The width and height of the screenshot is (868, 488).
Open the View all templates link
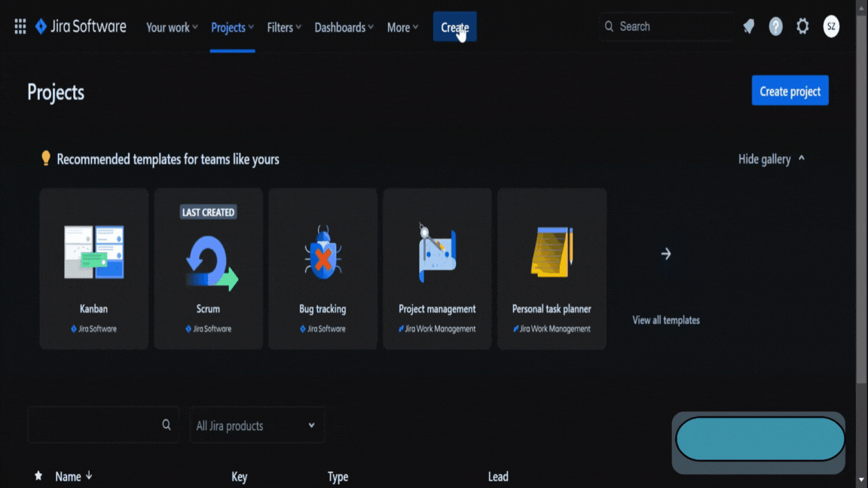(x=666, y=320)
